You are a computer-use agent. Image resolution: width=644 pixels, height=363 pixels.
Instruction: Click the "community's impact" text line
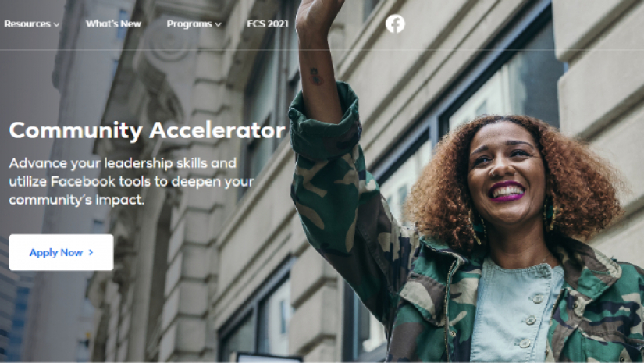(76, 200)
